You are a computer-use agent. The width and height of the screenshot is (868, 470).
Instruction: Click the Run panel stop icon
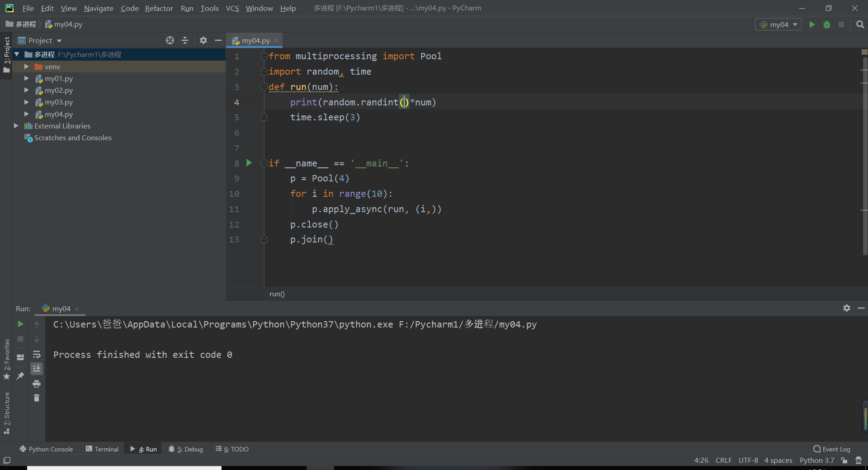point(20,339)
